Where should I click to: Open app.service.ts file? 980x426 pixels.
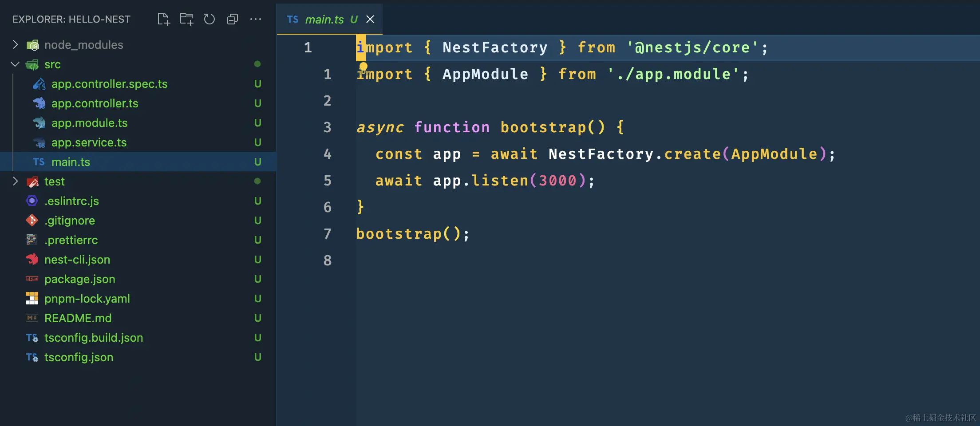[89, 142]
